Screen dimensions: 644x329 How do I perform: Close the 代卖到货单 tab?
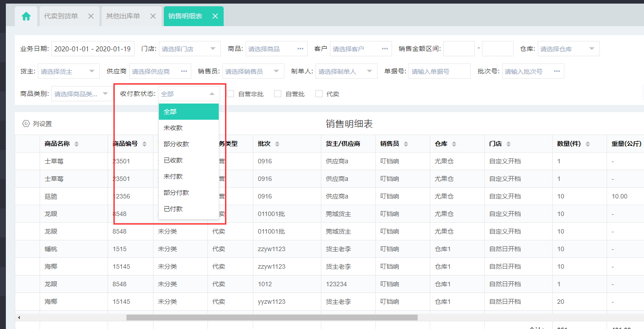point(91,16)
